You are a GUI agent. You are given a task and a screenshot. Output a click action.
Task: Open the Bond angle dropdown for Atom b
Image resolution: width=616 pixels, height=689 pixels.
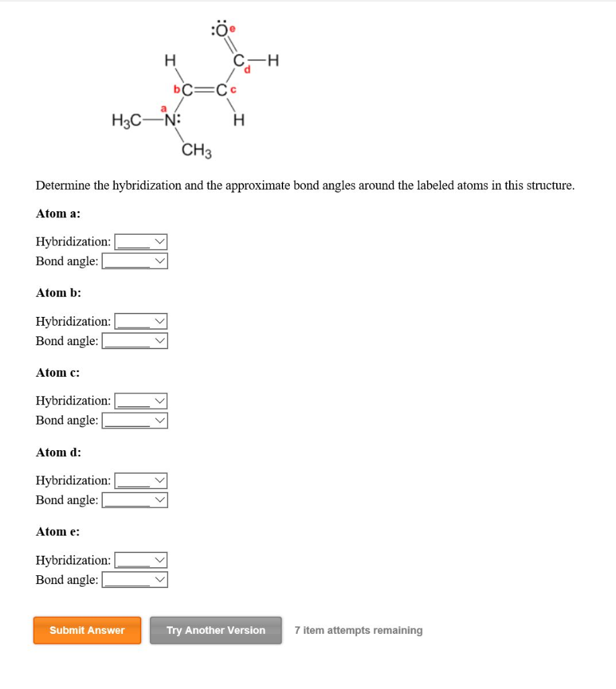coord(134,340)
